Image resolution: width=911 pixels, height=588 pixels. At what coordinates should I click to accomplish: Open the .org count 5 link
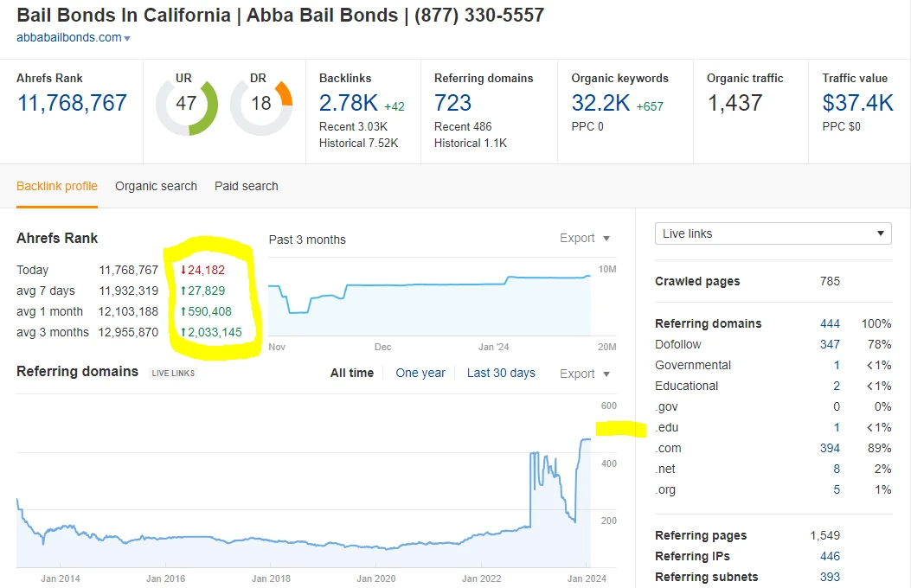click(837, 490)
